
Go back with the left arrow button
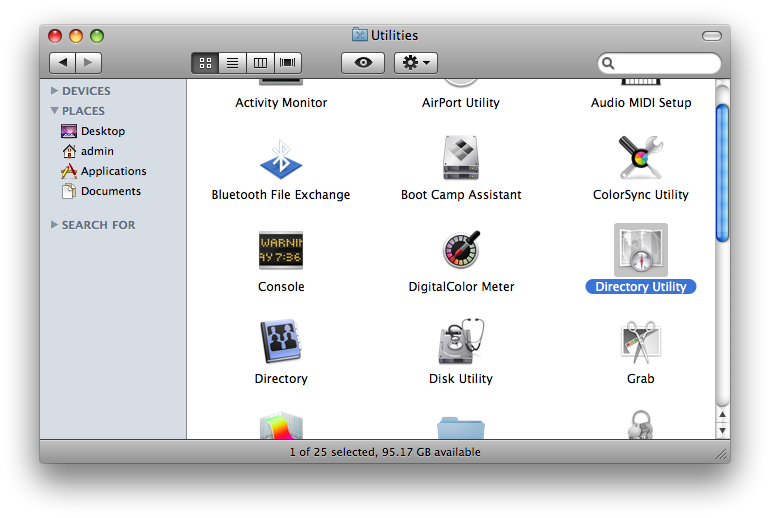pos(63,63)
